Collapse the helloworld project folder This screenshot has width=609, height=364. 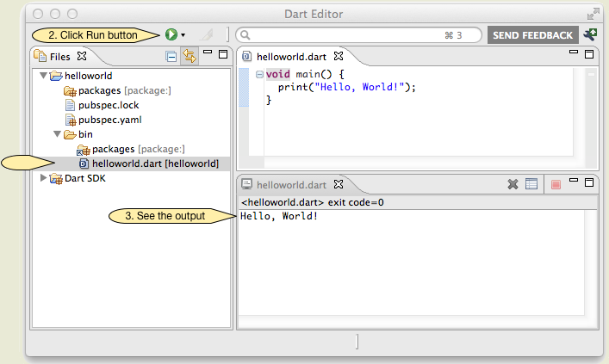[44, 76]
